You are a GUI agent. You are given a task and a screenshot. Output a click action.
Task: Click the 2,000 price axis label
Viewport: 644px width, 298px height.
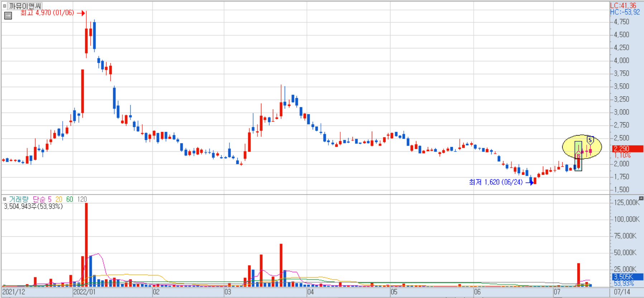(621, 164)
